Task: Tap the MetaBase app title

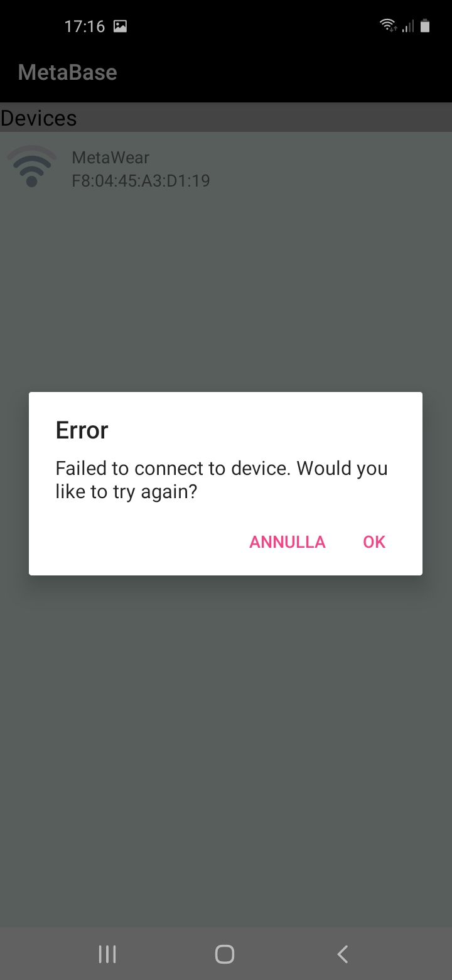Action: [67, 72]
